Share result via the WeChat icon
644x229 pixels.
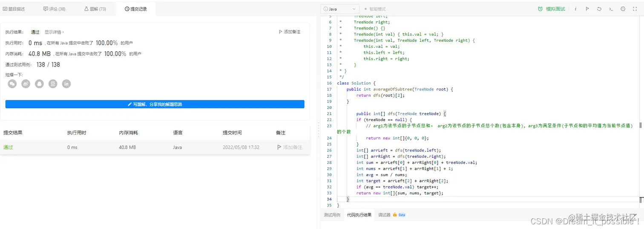pyautogui.click(x=12, y=84)
